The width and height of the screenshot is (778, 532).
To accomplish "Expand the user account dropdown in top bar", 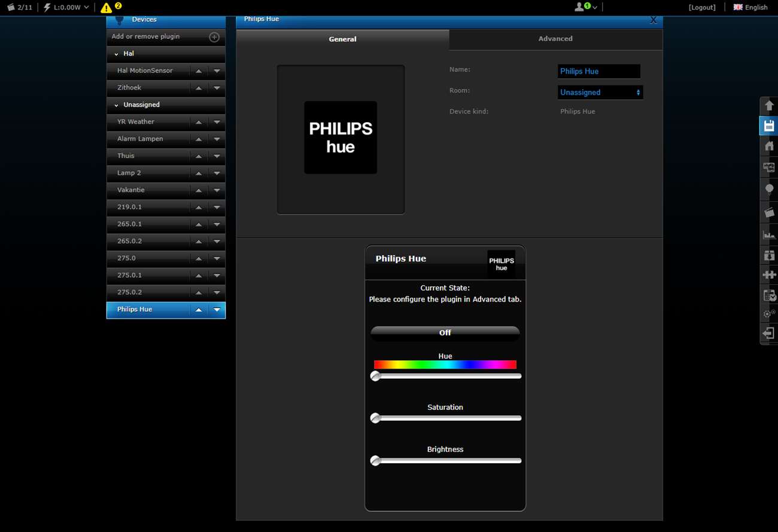I will pyautogui.click(x=585, y=7).
